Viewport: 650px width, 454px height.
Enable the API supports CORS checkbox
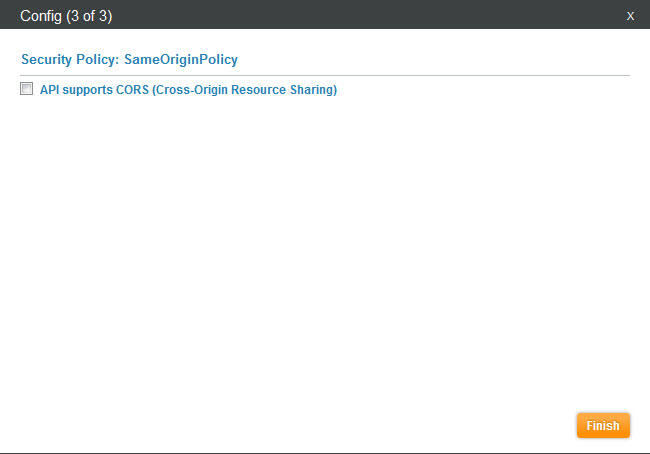[x=26, y=89]
